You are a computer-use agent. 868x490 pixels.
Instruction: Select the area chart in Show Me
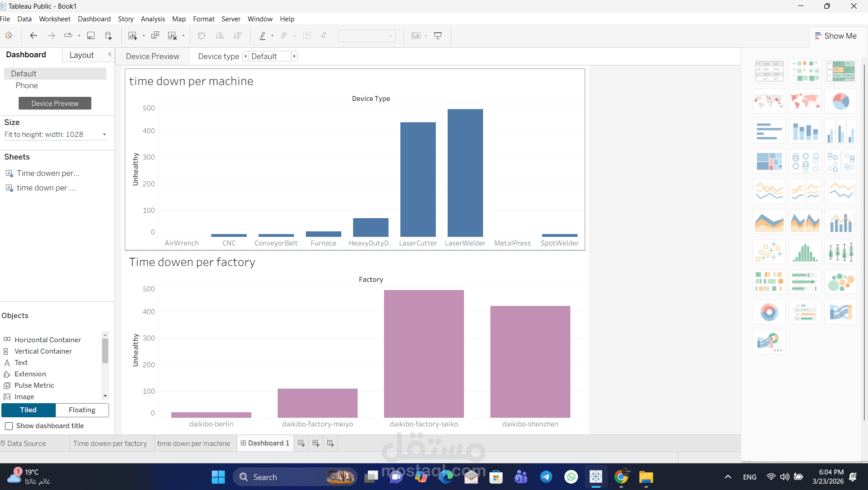pyautogui.click(x=769, y=221)
